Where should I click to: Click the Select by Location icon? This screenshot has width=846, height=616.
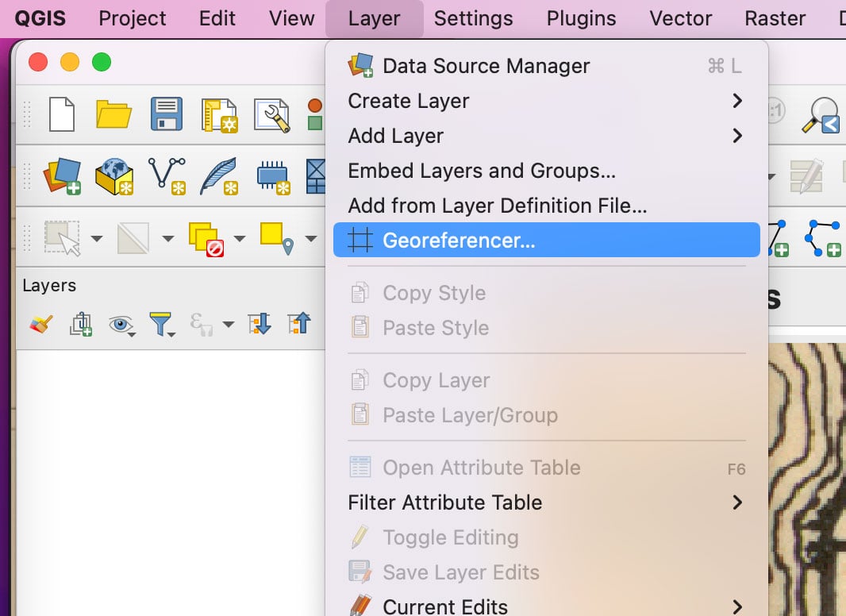277,238
